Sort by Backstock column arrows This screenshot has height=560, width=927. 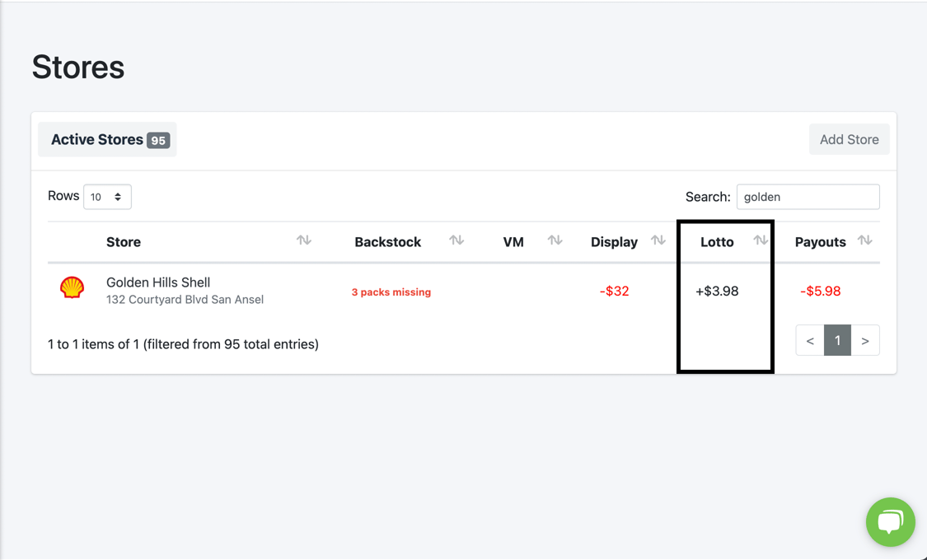point(456,240)
